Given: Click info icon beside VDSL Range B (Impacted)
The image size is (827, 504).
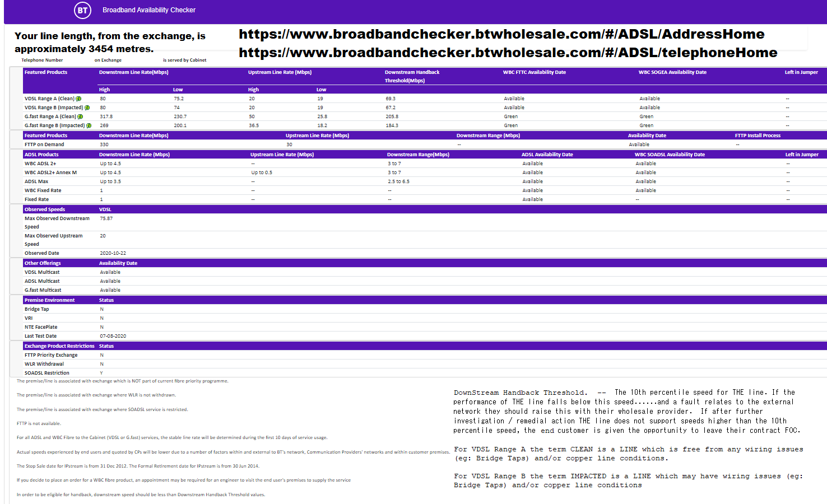Looking at the screenshot, I should pos(87,108).
